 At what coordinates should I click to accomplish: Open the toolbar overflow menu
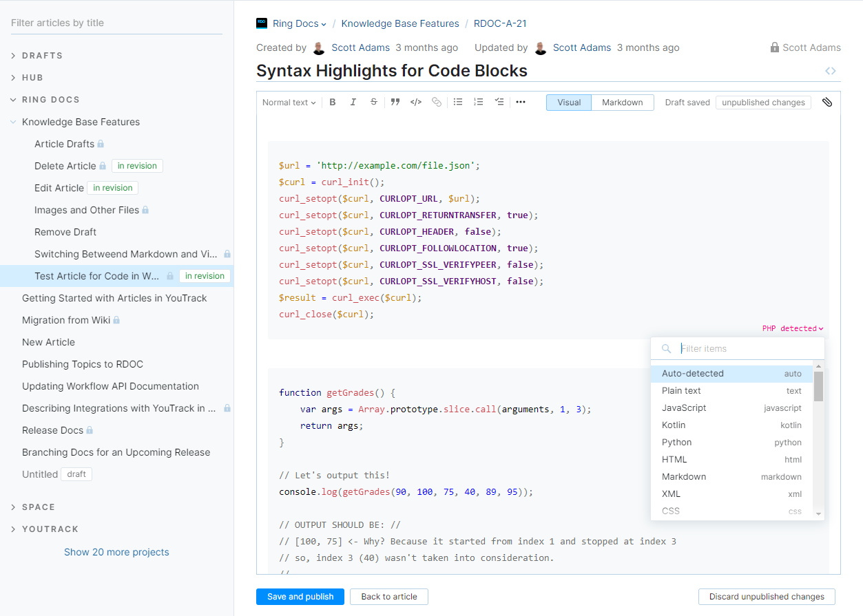520,102
